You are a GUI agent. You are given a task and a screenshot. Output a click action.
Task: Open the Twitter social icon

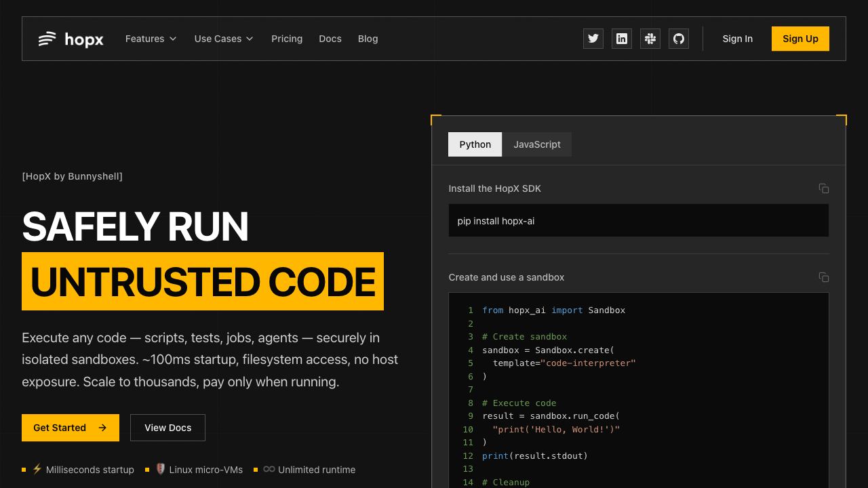point(593,39)
